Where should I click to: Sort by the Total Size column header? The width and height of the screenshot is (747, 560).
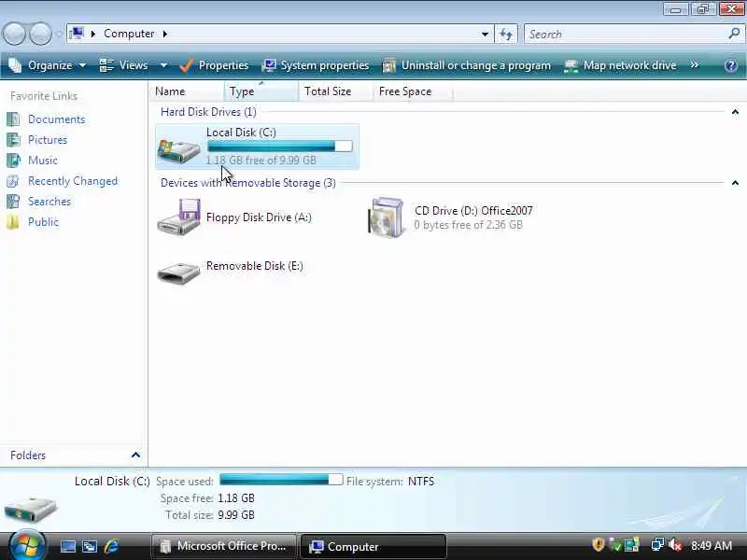pyautogui.click(x=336, y=91)
